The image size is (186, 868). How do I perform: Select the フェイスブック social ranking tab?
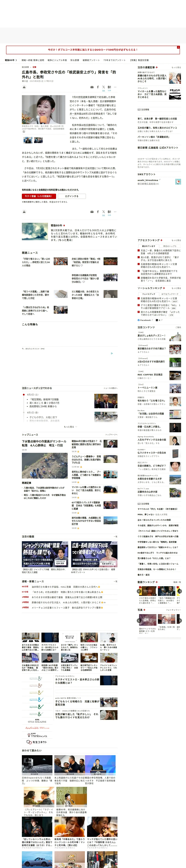tap(148, 294)
